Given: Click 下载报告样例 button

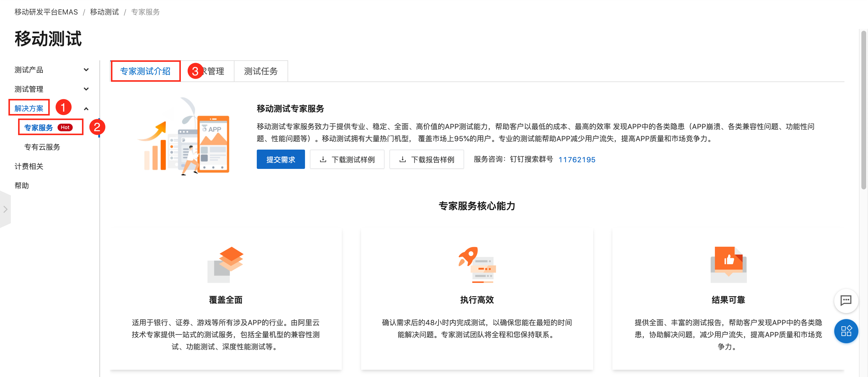Looking at the screenshot, I should [x=426, y=159].
